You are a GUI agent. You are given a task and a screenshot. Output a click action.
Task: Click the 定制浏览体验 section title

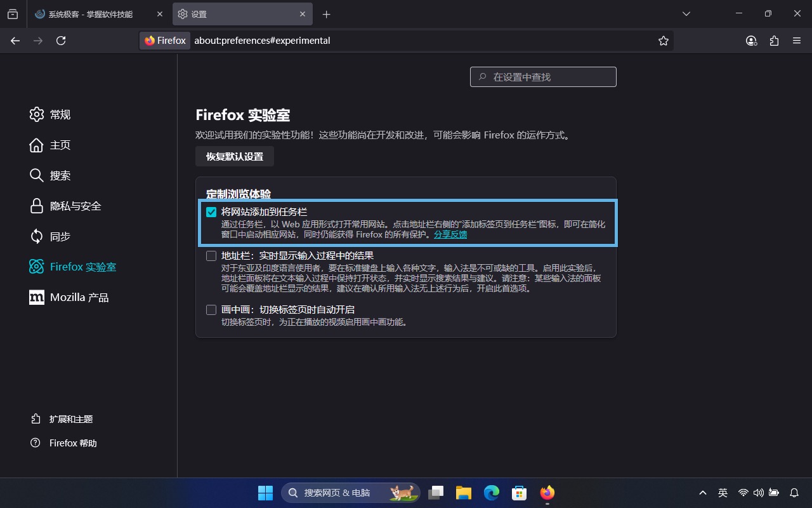coord(239,194)
